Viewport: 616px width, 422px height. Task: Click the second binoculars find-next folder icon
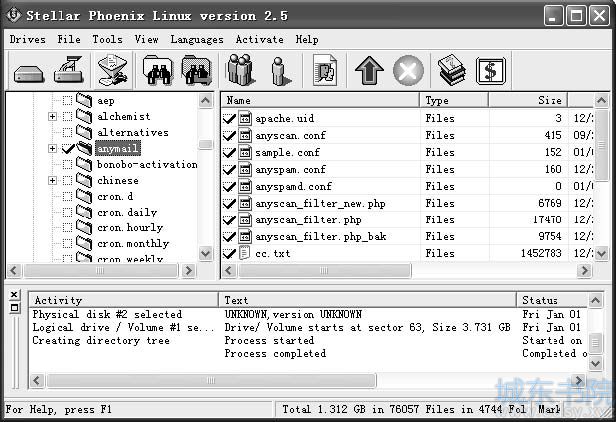tap(196, 71)
